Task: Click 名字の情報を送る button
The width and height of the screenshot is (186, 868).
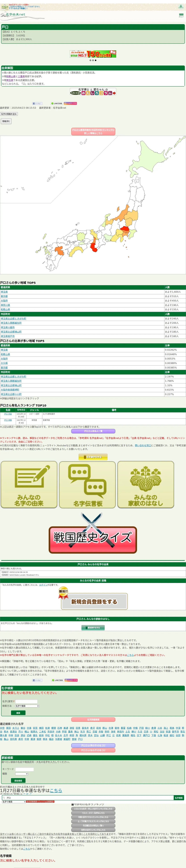Action: coord(9,114)
